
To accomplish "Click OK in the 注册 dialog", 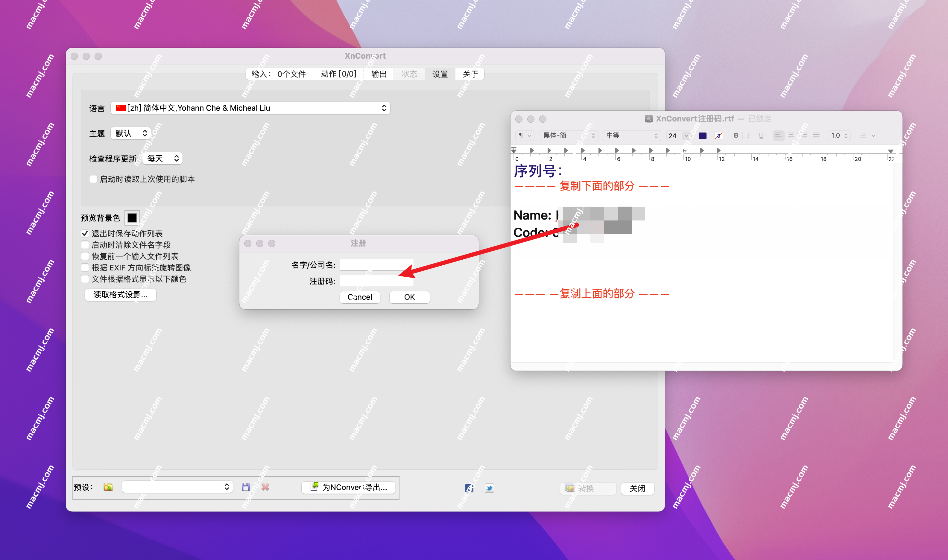I will tap(409, 297).
